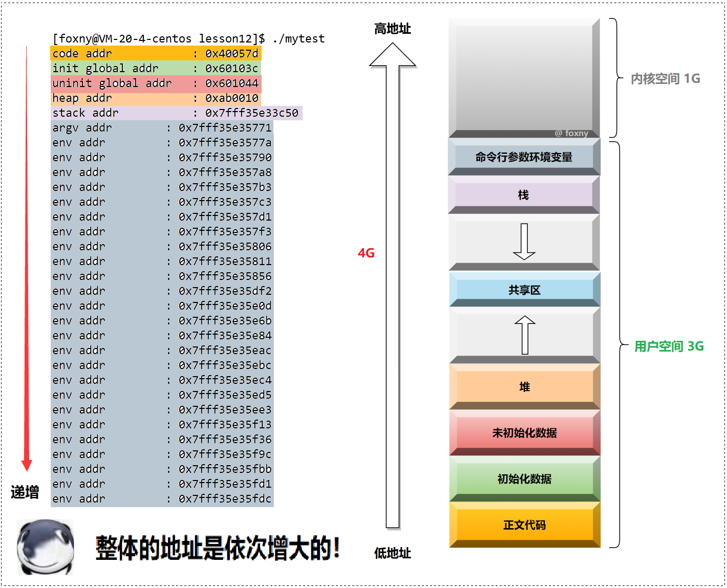Click the 低地址 label
This screenshot has height=588, width=727.
coord(393,553)
